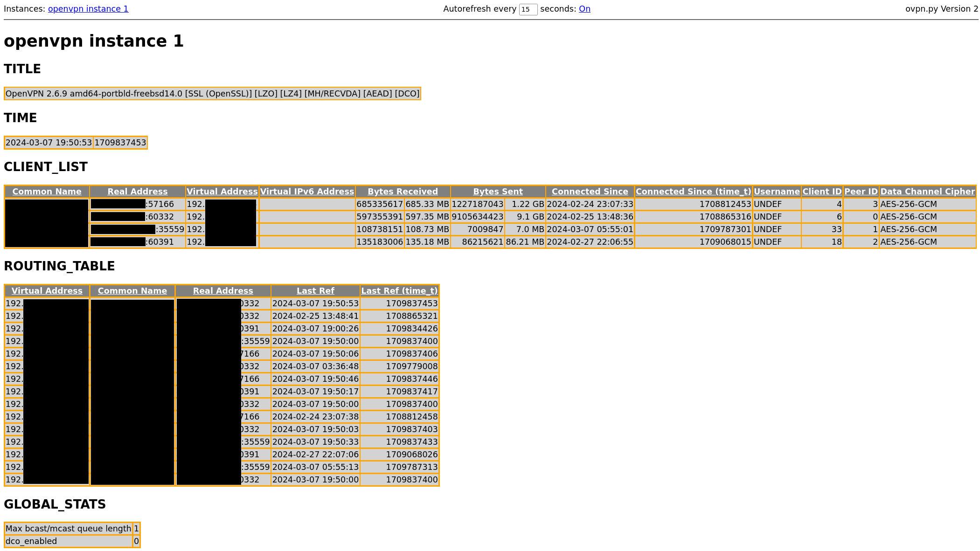Screen dimensions: 980x551
Task: Sort clients by Data Channel Cipher
Action: click(x=927, y=192)
